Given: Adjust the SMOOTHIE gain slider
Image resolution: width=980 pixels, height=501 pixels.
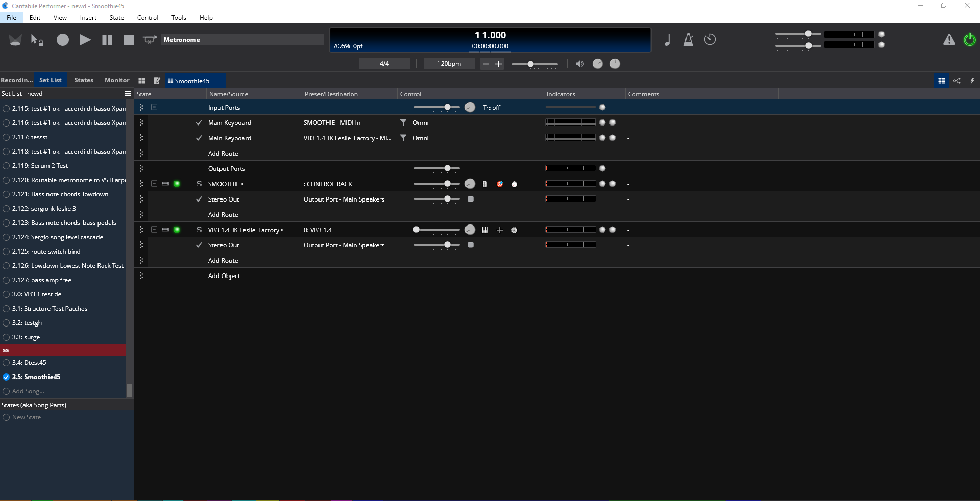Looking at the screenshot, I should (447, 184).
